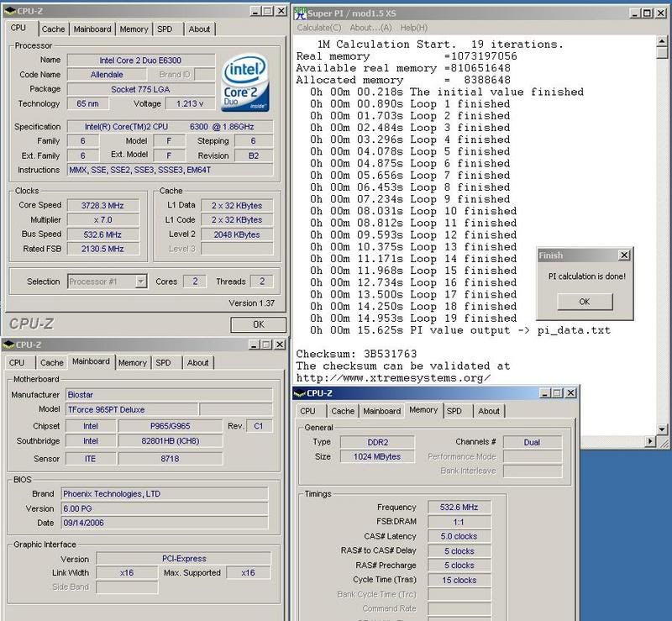Screen dimensions: 672x621
Task: Go to CPU tab in memory CPU-Z window
Action: [307, 411]
